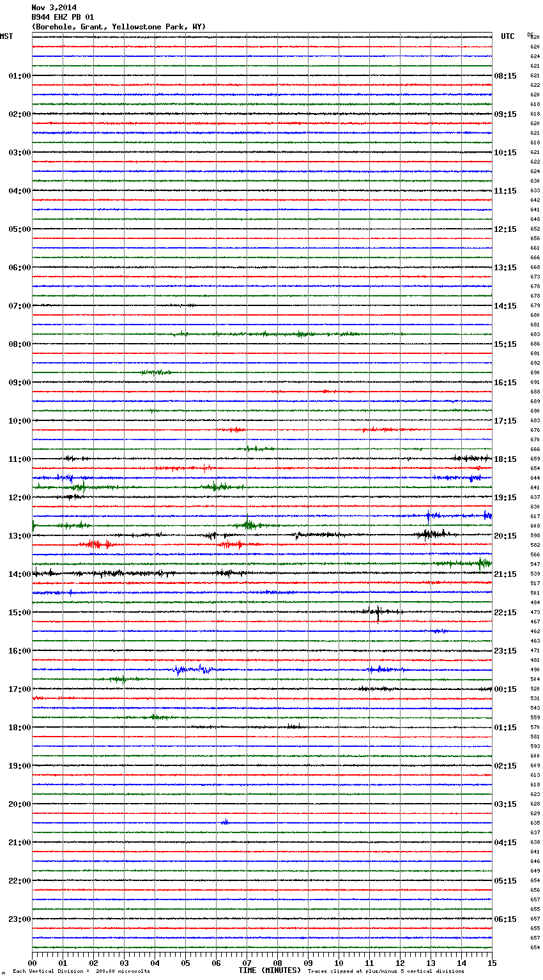Screen dimensions: 543x980
Task: Click the 06:15 UTC time label
Action: point(505,919)
